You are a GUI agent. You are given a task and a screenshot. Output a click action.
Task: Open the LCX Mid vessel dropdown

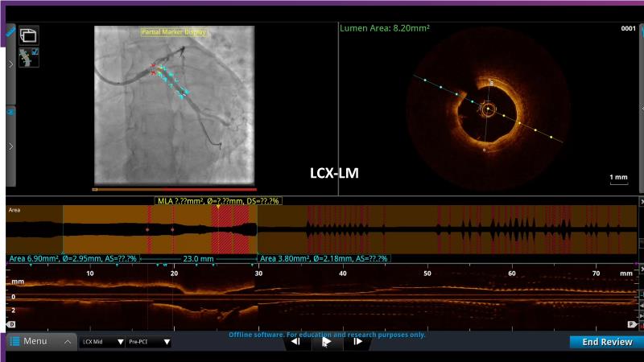click(x=102, y=342)
